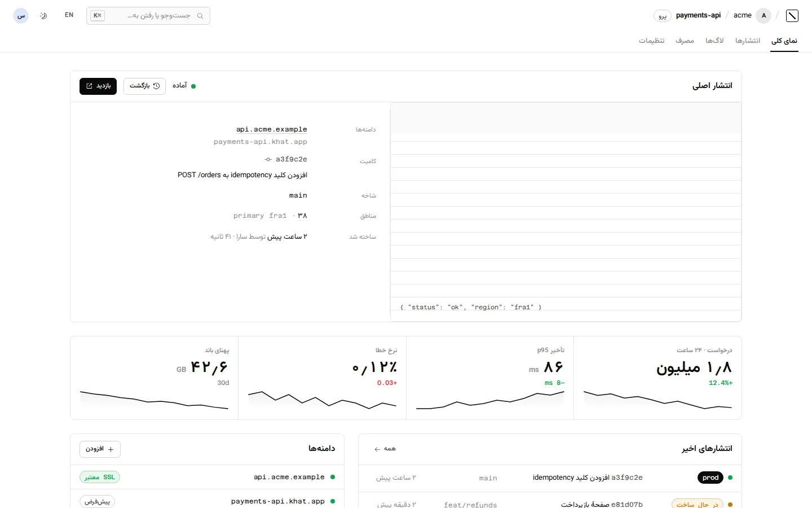
Task: Open the deployment preview thumbnail
Action: pyautogui.click(x=566, y=212)
